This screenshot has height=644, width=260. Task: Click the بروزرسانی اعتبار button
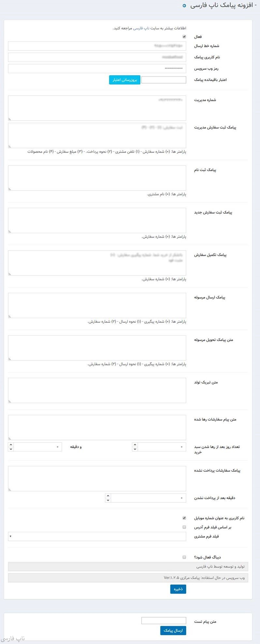124,80
